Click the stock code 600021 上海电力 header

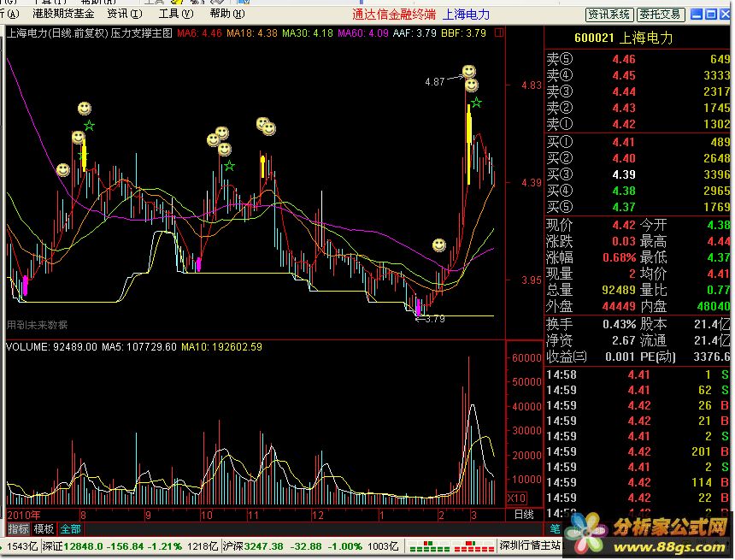623,38
